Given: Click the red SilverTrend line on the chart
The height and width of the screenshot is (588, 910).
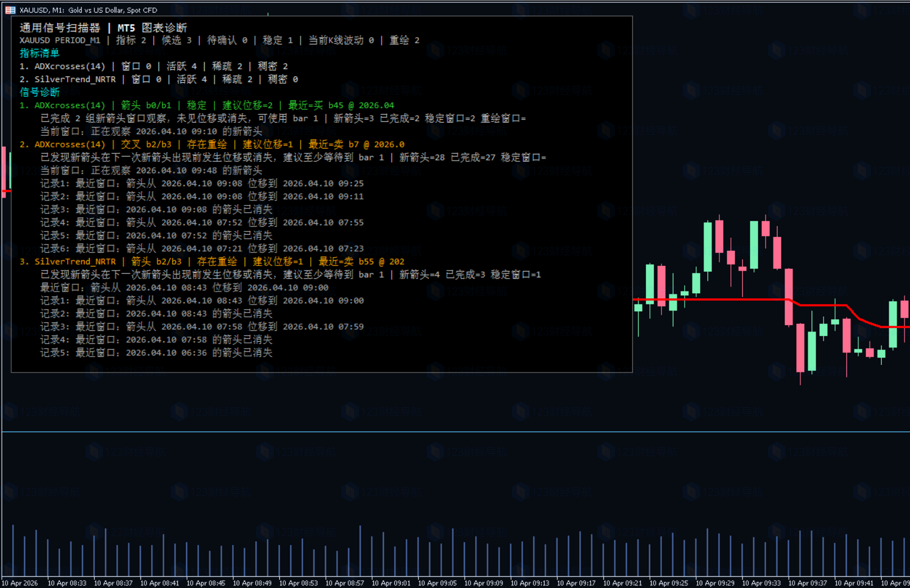Looking at the screenshot, I should (x=711, y=299).
